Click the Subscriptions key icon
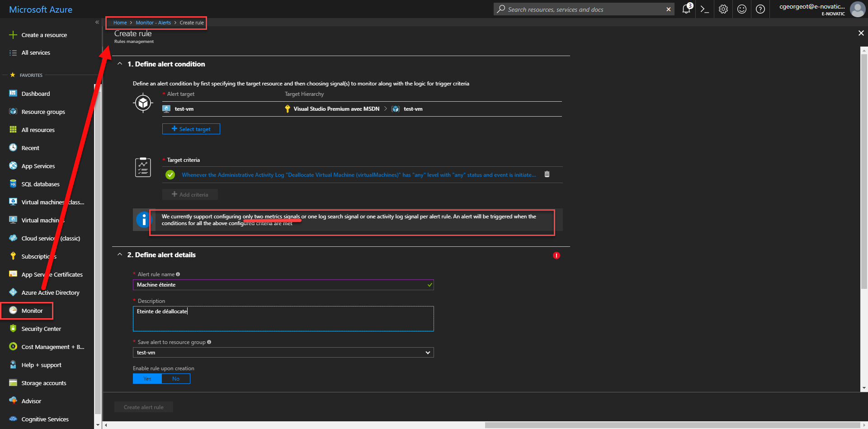 coord(13,256)
